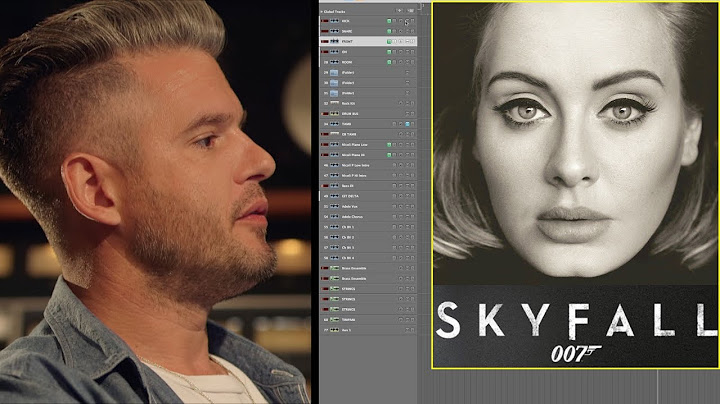Select the Bass DI track name
720x404 pixels.
coord(347,185)
